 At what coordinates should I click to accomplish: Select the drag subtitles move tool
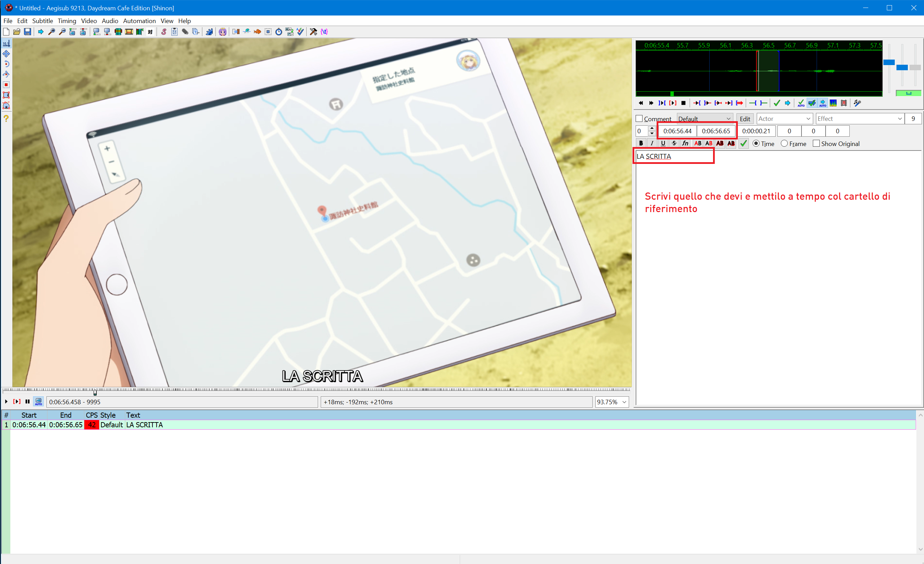[x=6, y=54]
